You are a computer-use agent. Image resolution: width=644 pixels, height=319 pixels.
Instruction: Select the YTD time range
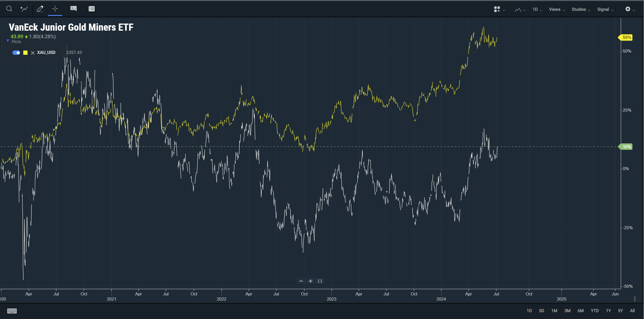(x=595, y=311)
